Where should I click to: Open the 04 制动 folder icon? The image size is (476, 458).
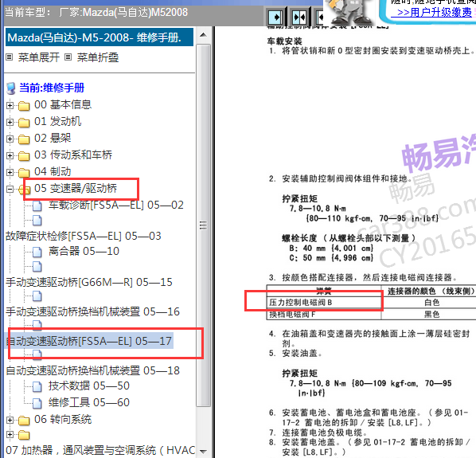click(24, 173)
